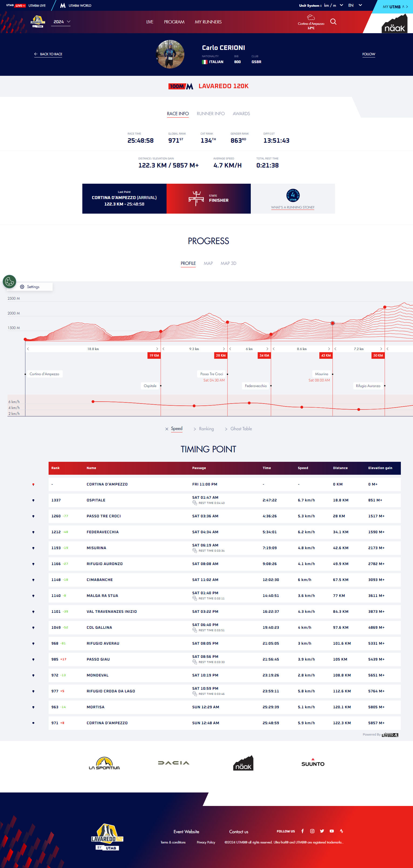Open the Facebook social icon in footer
This screenshot has width=413, height=868.
tap(302, 831)
